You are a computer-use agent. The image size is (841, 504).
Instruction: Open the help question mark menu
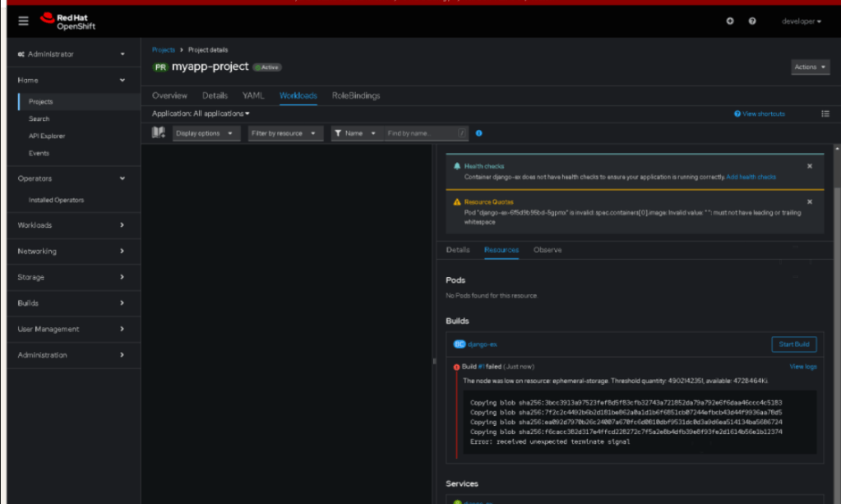click(x=752, y=21)
